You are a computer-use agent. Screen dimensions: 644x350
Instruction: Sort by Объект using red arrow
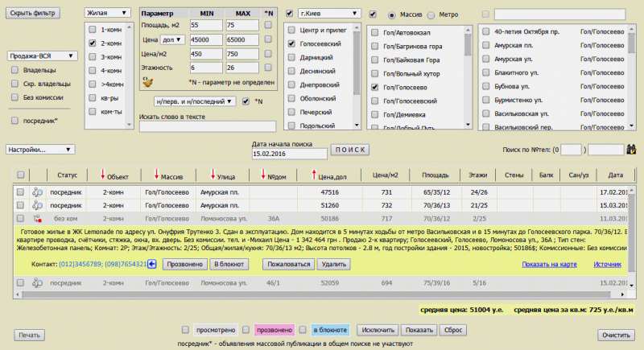point(102,176)
